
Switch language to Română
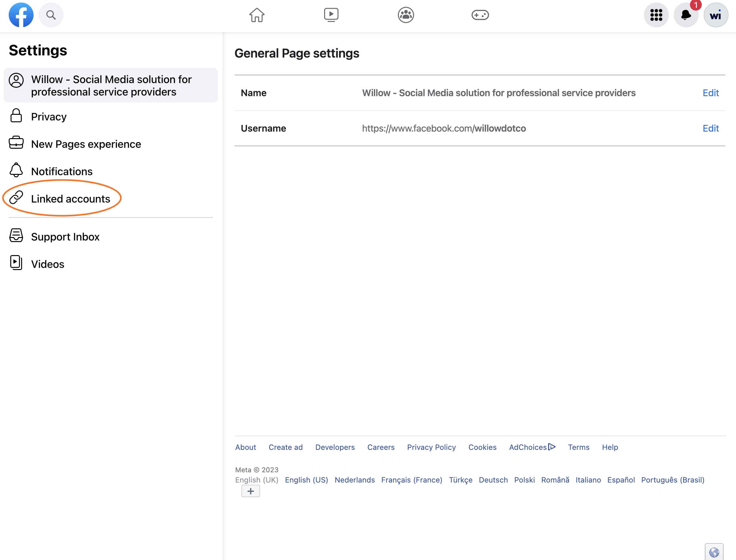pos(555,480)
